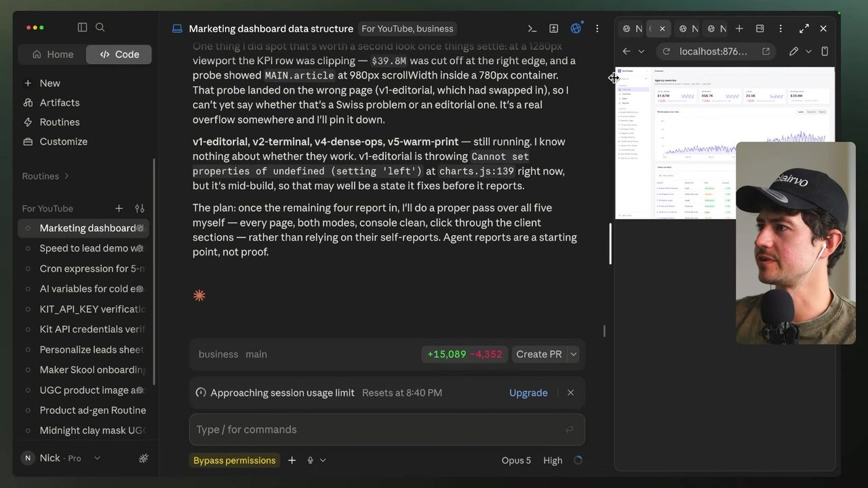Open Personalize leads sheet session

tap(83, 350)
